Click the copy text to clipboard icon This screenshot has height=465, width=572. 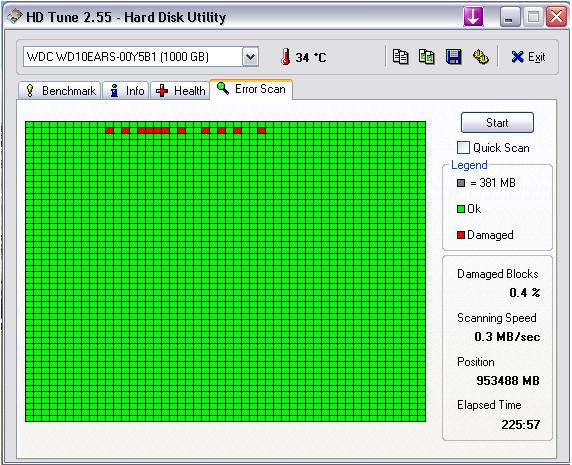point(400,57)
